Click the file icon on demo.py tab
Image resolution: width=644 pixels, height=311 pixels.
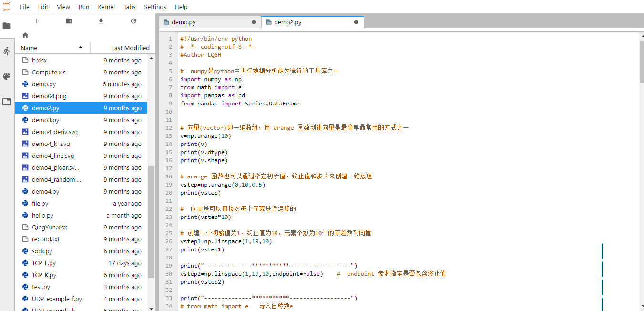coord(166,22)
